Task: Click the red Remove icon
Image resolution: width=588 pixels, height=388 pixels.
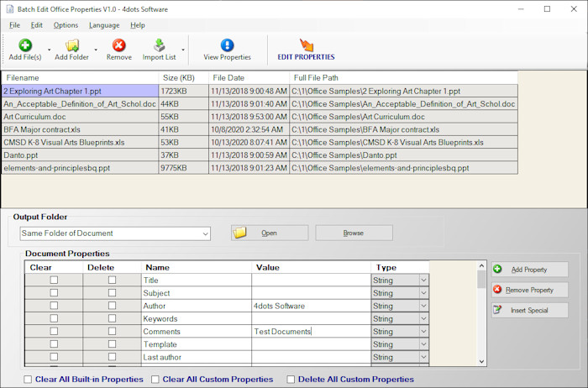Action: pos(118,45)
